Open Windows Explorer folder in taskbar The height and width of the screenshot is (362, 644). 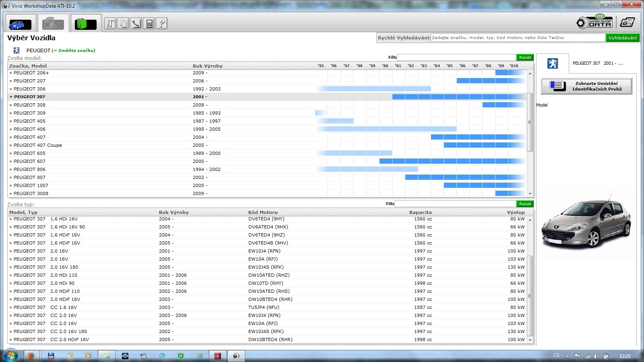[106, 356]
